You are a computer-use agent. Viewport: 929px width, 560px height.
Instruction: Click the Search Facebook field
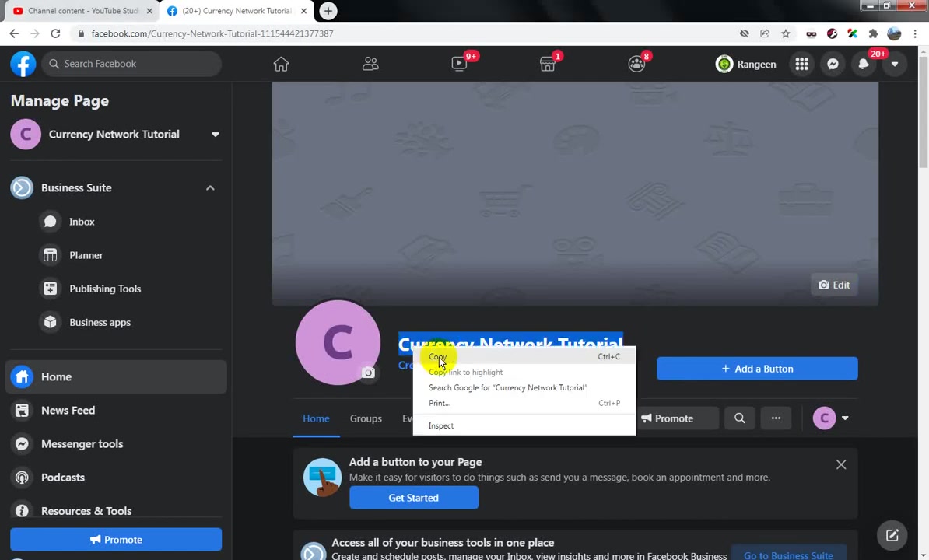point(131,64)
